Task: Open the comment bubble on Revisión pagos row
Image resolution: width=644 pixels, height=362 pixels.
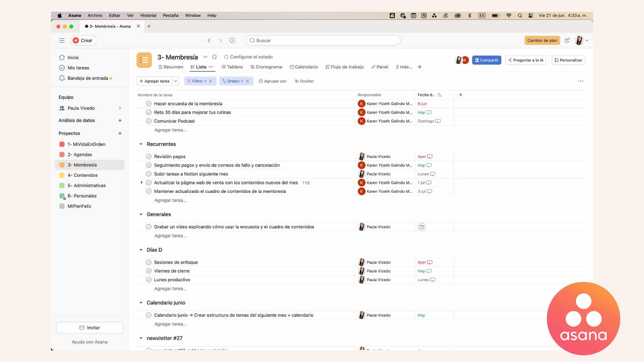Action: coord(430,157)
